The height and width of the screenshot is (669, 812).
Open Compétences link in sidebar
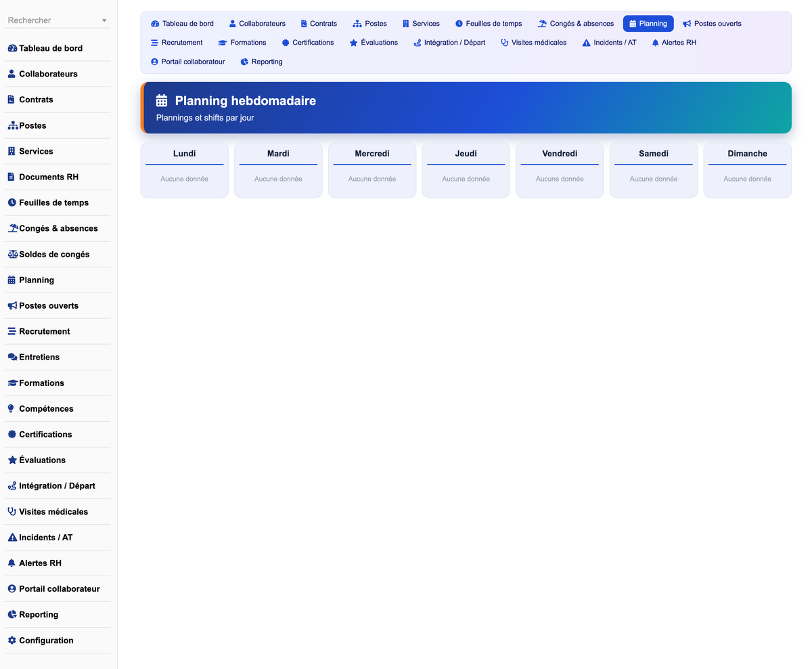coord(46,408)
